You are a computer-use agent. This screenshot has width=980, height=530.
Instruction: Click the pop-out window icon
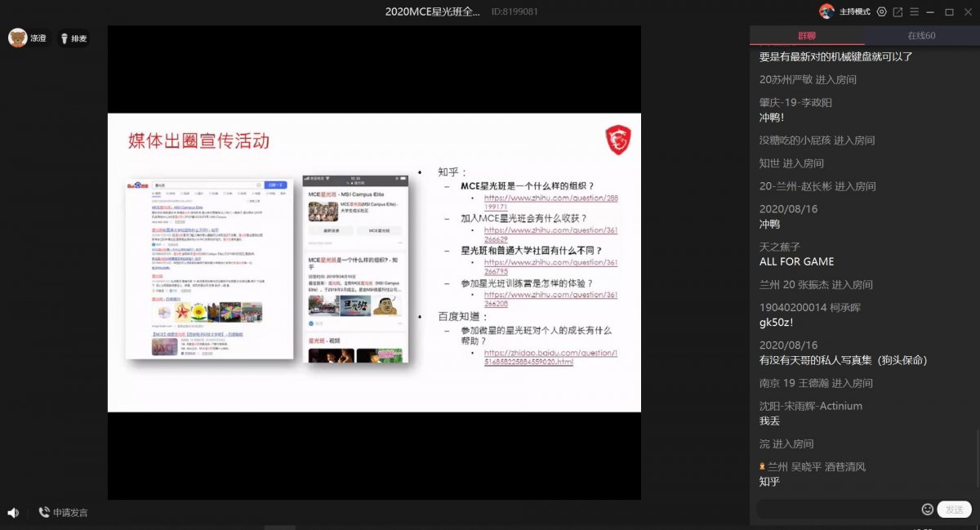click(x=898, y=11)
